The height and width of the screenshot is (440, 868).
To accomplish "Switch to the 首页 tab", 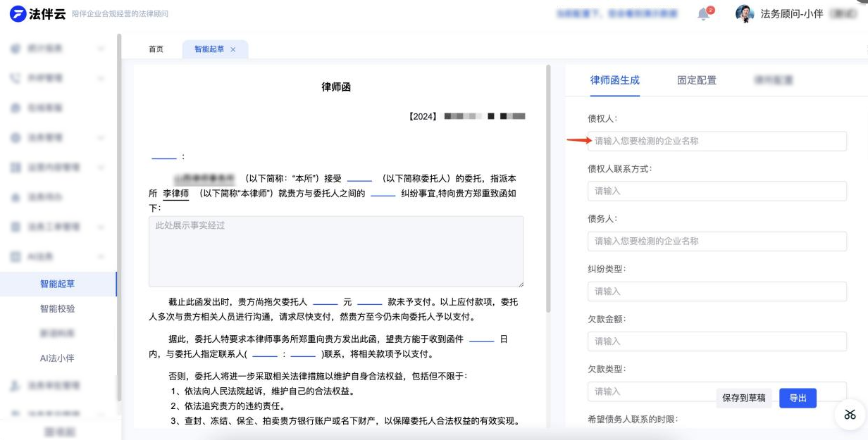I will click(x=156, y=49).
